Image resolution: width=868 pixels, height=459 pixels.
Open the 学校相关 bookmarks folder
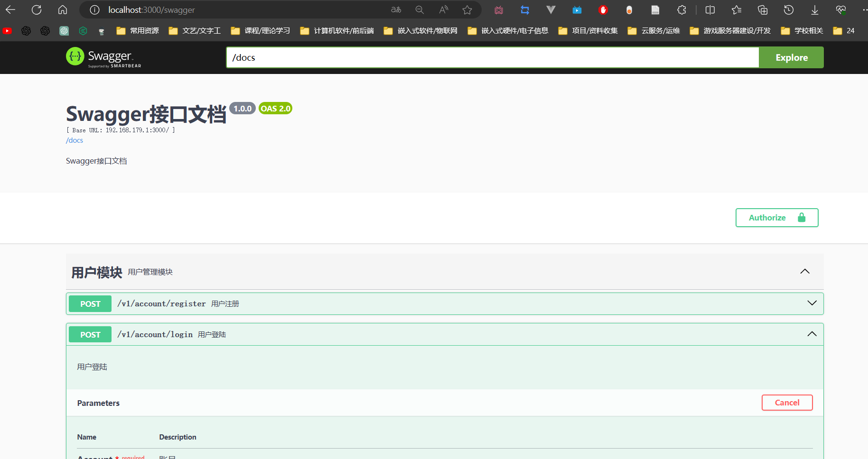coord(802,31)
